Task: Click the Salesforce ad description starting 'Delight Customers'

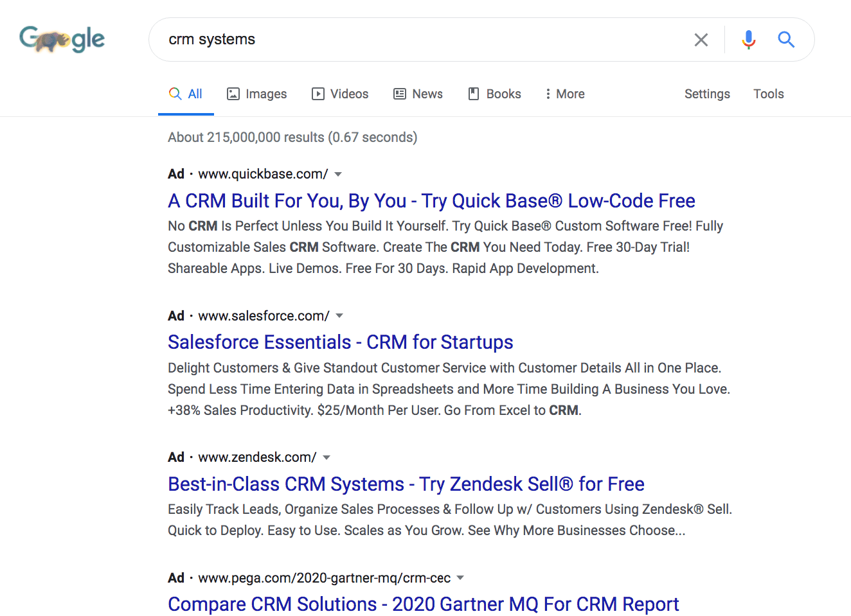Action: 449,389
